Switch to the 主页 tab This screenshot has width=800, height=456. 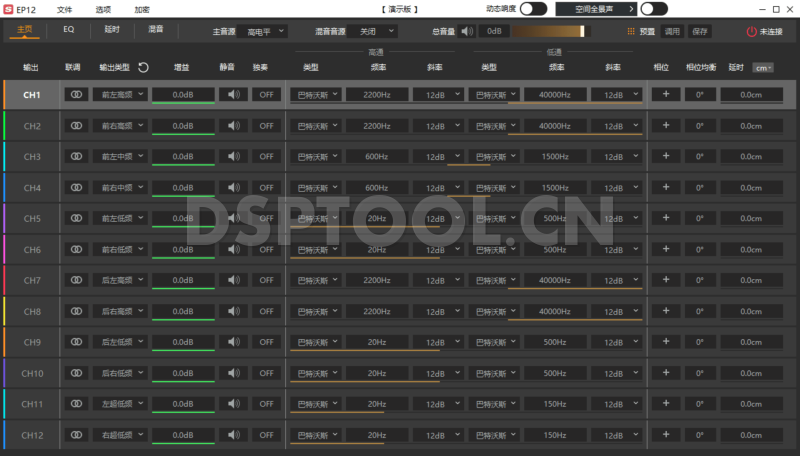(x=24, y=30)
